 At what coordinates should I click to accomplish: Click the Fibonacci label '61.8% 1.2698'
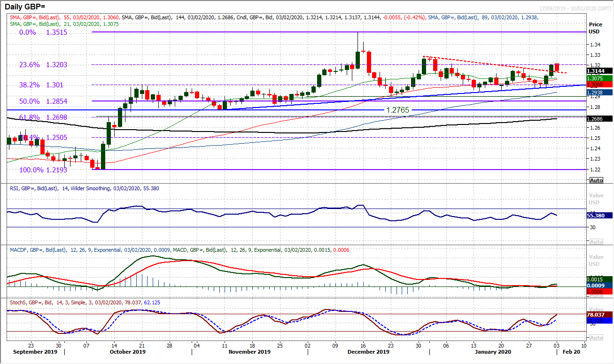(43, 117)
